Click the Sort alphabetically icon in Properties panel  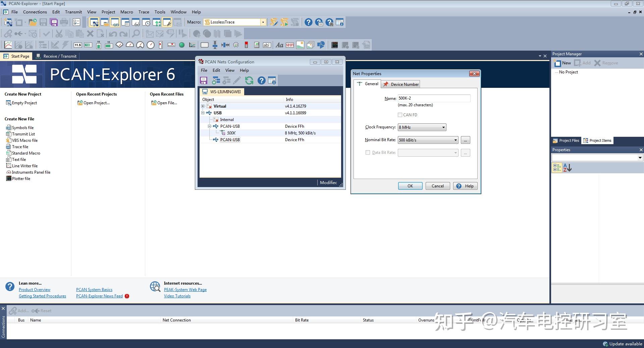[x=567, y=168]
